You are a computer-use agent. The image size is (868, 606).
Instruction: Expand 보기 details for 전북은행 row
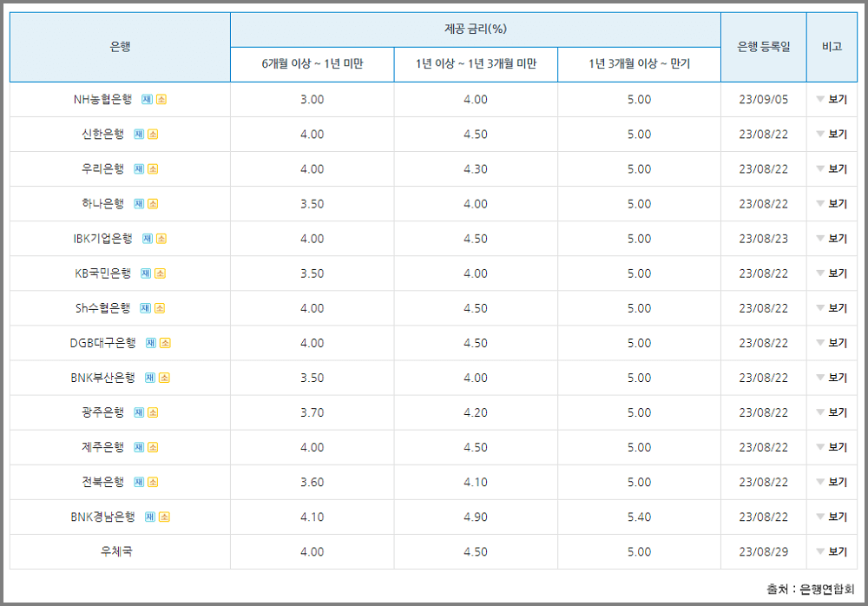tap(832, 482)
